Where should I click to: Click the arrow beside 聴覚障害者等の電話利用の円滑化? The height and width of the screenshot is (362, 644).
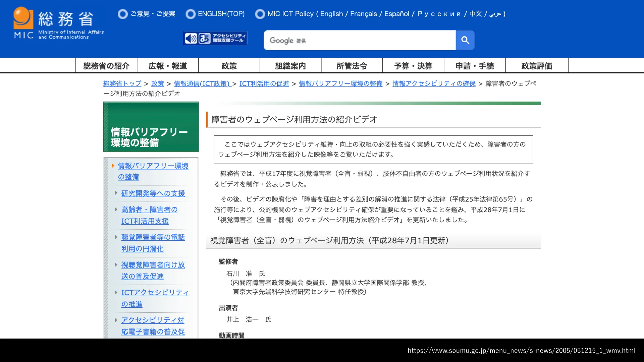[x=116, y=237]
